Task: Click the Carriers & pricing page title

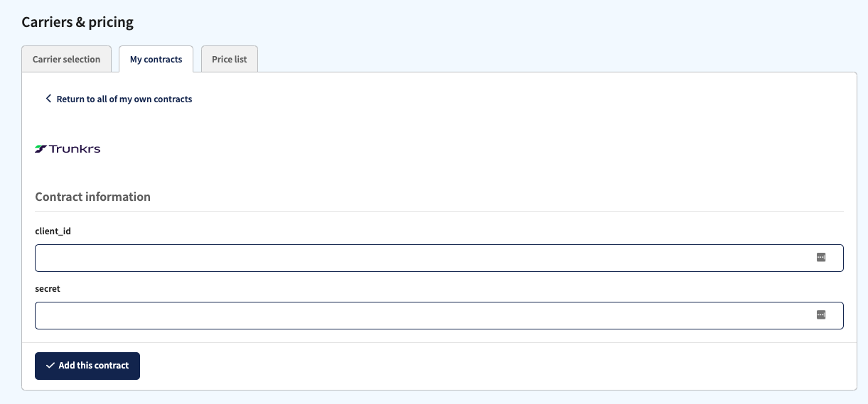Action: coord(77,22)
